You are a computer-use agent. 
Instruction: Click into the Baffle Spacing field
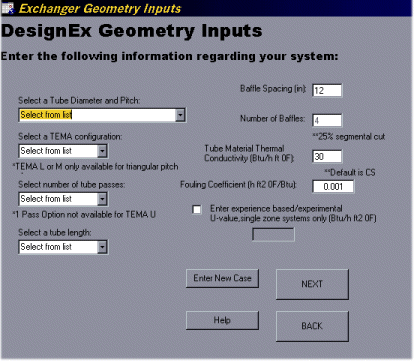(327, 90)
